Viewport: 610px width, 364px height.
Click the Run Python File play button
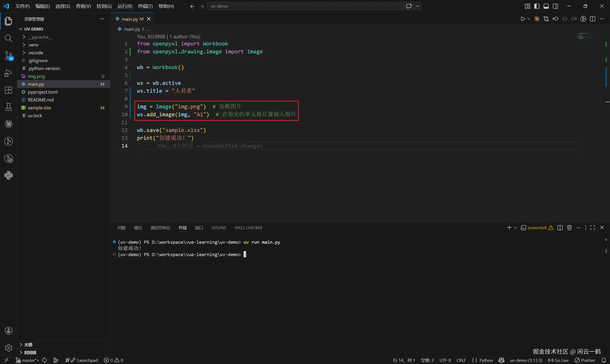(x=523, y=19)
